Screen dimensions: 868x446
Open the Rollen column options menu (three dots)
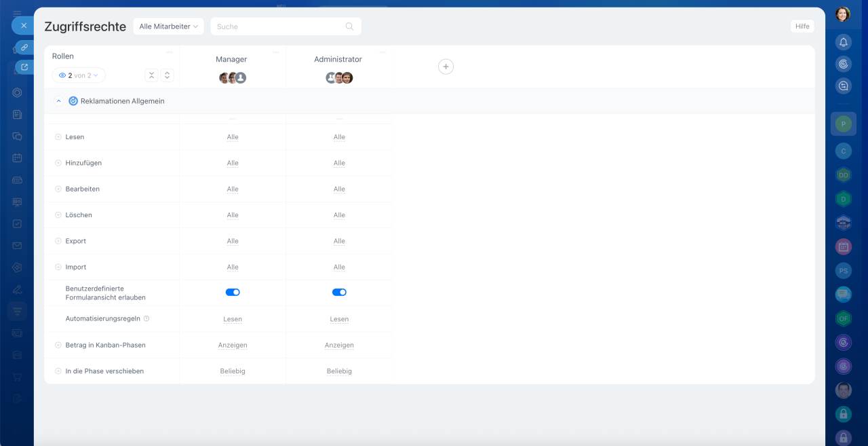(x=169, y=52)
